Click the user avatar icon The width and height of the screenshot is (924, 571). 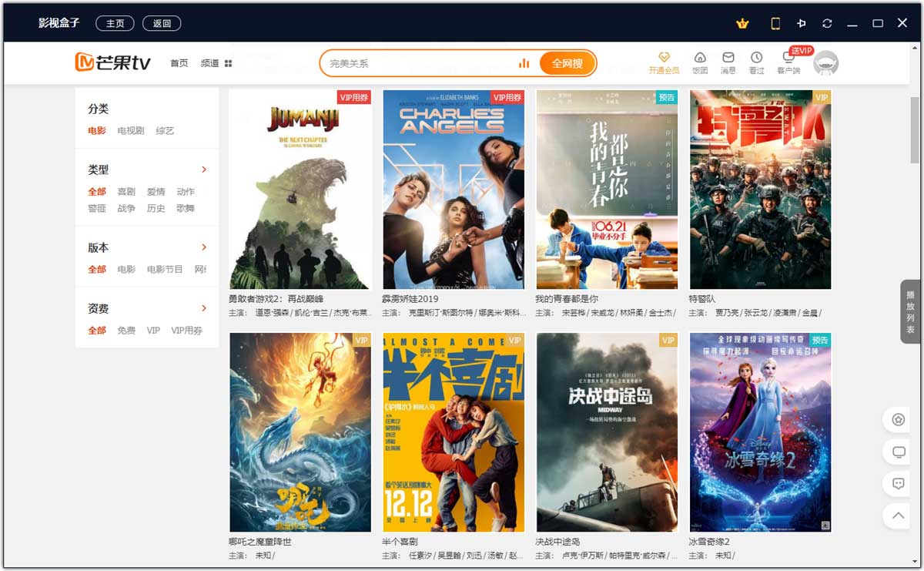(x=826, y=63)
